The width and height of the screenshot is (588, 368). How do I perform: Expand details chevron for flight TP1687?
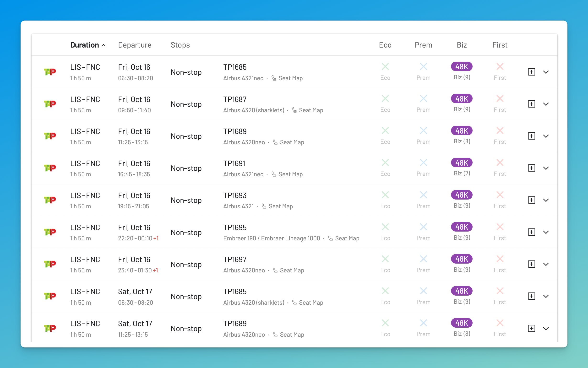tap(546, 104)
